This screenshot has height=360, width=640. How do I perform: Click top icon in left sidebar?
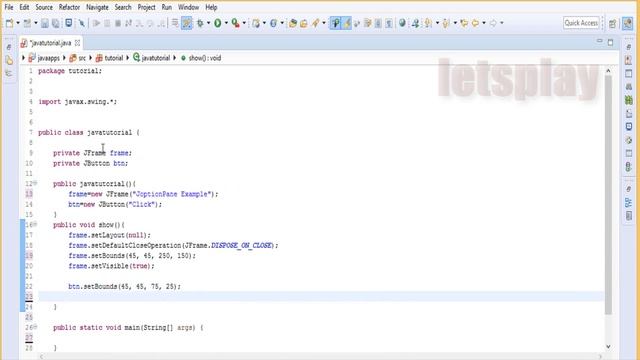click(x=9, y=47)
